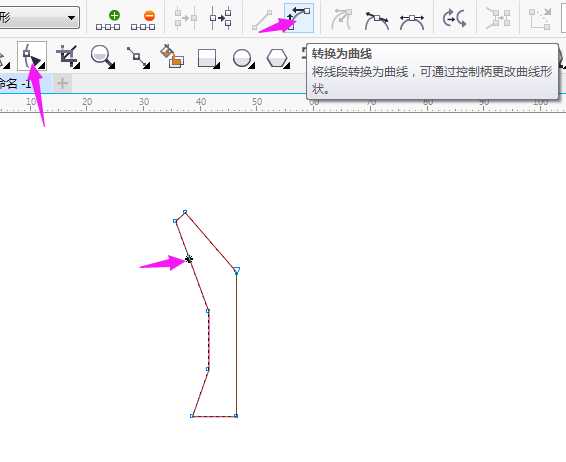566x462 pixels.
Task: Click the Join Two Nodes icon
Action: coord(186,18)
